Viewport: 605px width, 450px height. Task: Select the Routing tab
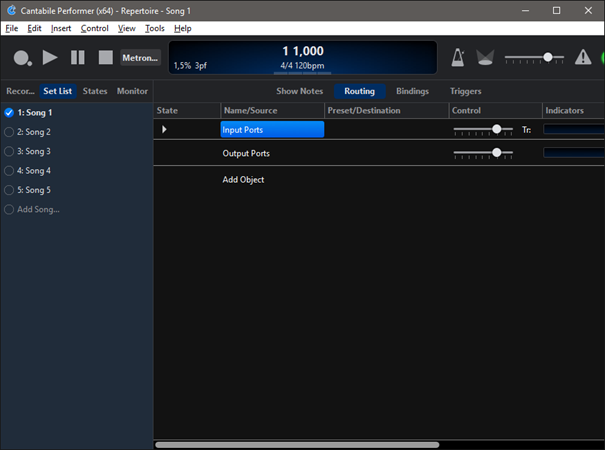click(360, 91)
